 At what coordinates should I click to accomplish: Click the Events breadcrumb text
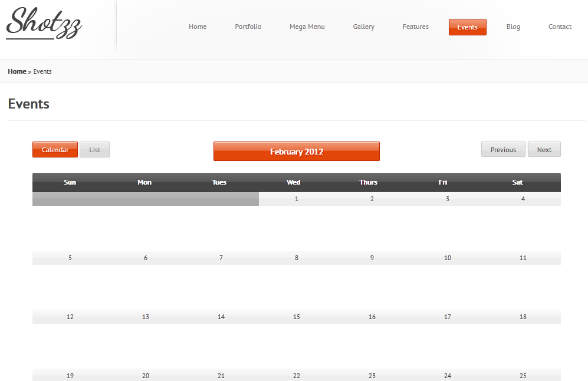[42, 71]
